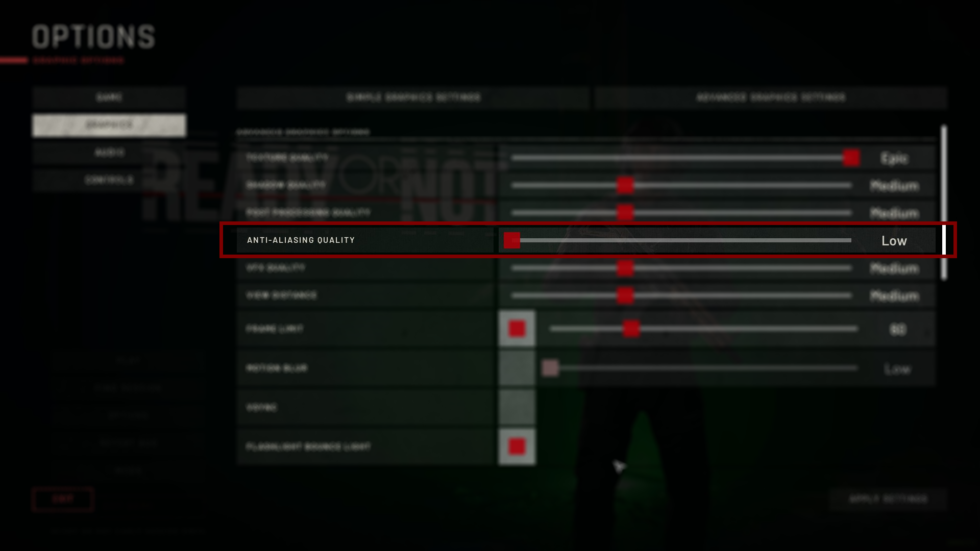Expand AUDIO settings panel
This screenshot has width=980, height=551.
click(109, 152)
